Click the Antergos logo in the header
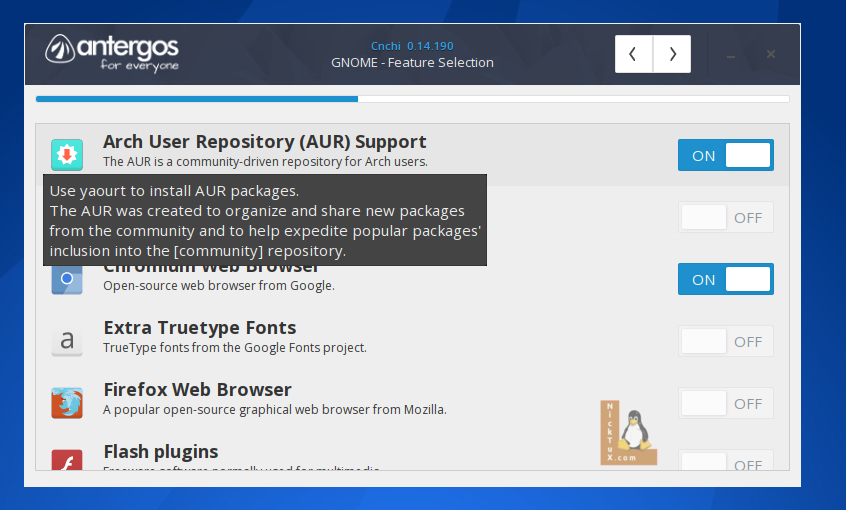 pyautogui.click(x=111, y=53)
